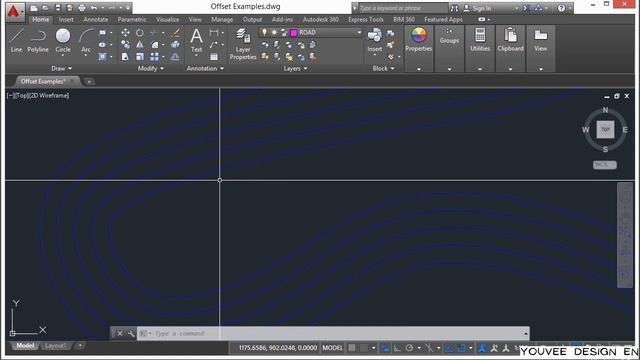The image size is (640, 360).
Task: Toggle object snap in status bar
Action: coord(461,348)
